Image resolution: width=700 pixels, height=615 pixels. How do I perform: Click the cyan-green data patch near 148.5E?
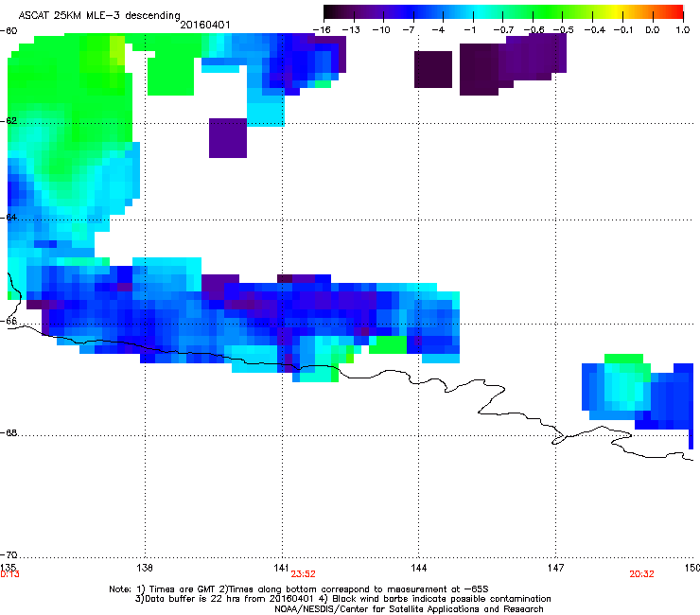point(627,382)
